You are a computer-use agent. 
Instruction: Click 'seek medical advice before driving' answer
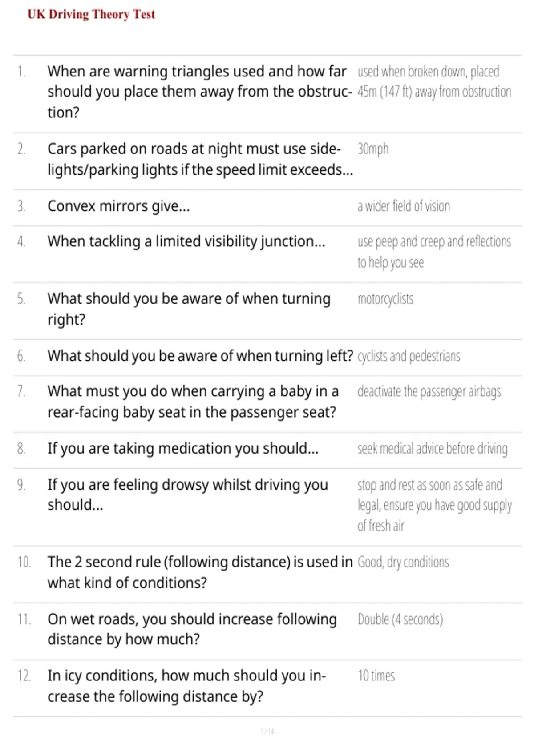coord(432,448)
